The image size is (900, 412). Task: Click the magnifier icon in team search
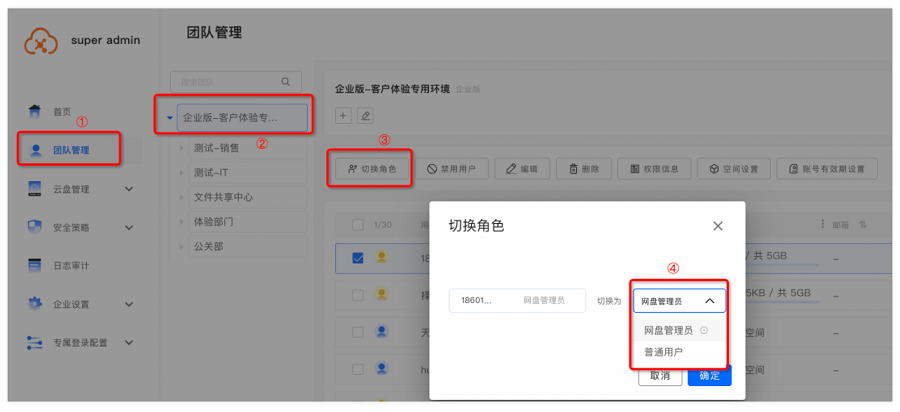[x=286, y=82]
